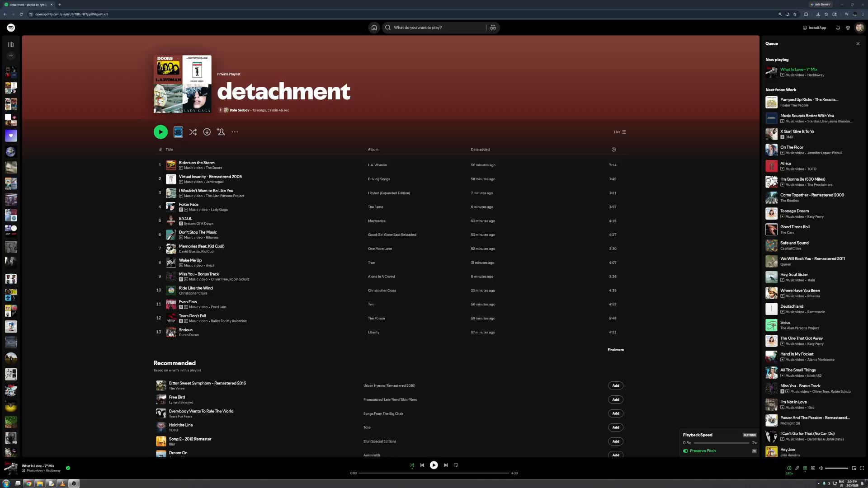This screenshot has height=488, width=868.
Task: Open the Windows Start menu
Action: [x=6, y=483]
